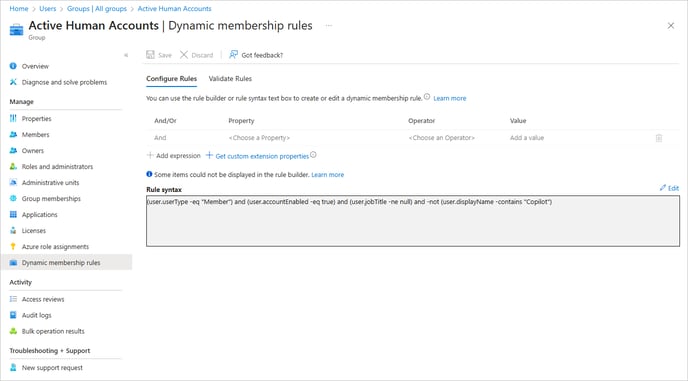
Task: Collapse the sidebar with the double chevron
Action: click(126, 55)
